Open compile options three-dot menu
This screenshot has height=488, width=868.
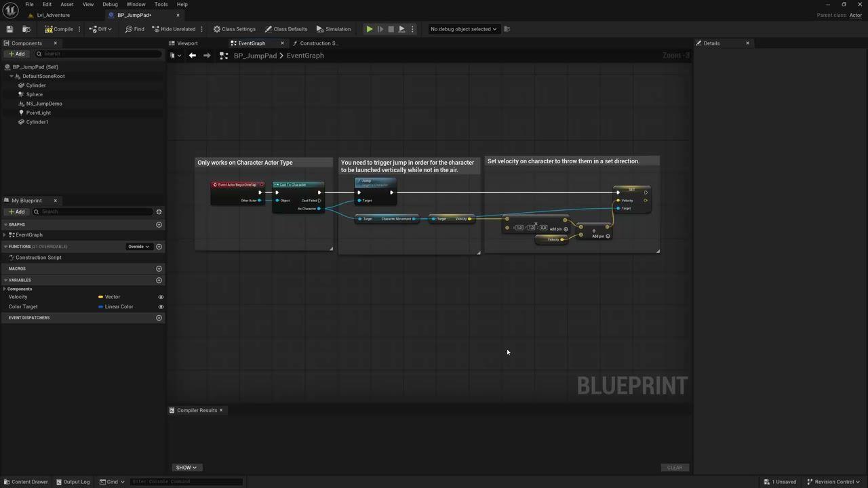[x=79, y=29]
